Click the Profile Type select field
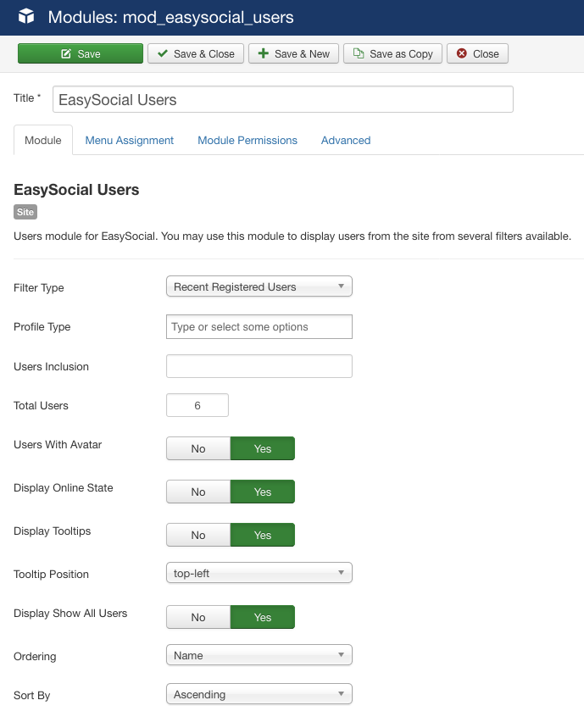This screenshot has width=584, height=728. click(x=259, y=327)
